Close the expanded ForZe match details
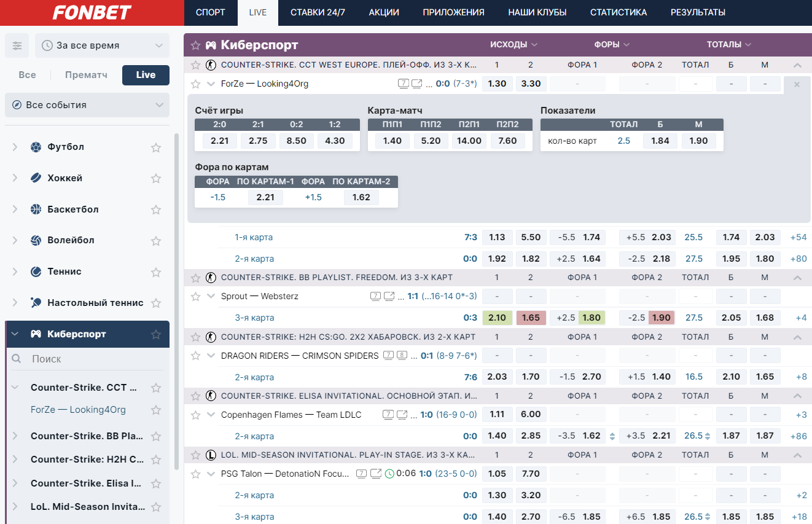This screenshot has width=812, height=524. coord(797,84)
